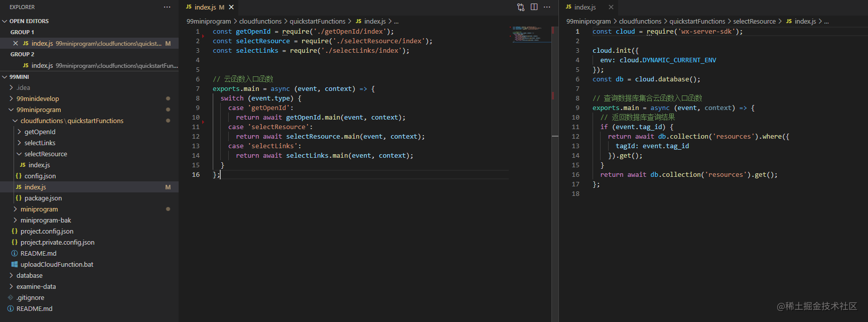Expand the getOpenId folder
Screen dimensions: 868x322
(x=89, y=132)
